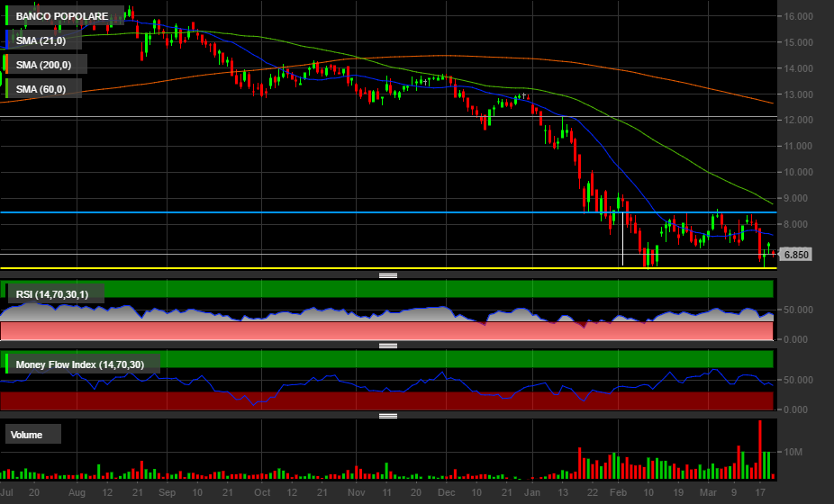Click the 16.000 price axis label
Screen dimensions: 834x504
pos(798,16)
